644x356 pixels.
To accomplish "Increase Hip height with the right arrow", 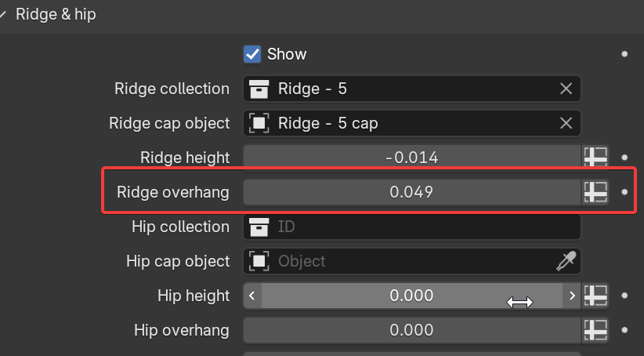I will 572,296.
